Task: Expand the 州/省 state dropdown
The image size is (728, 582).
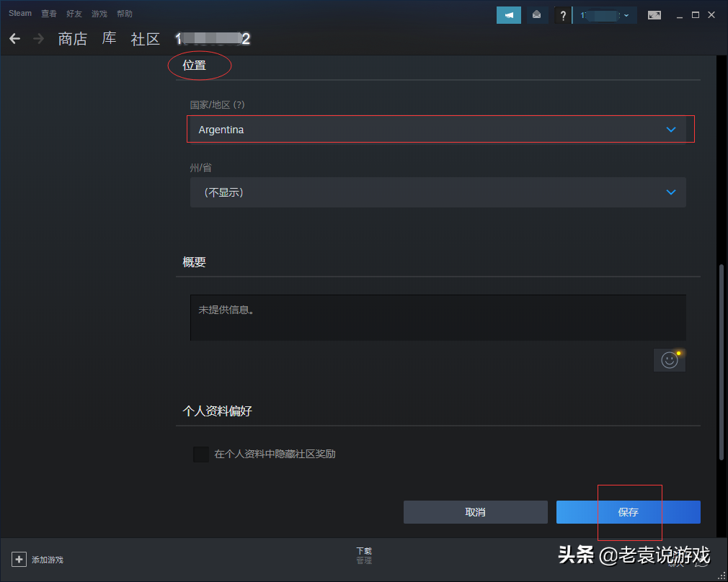Action: click(438, 192)
